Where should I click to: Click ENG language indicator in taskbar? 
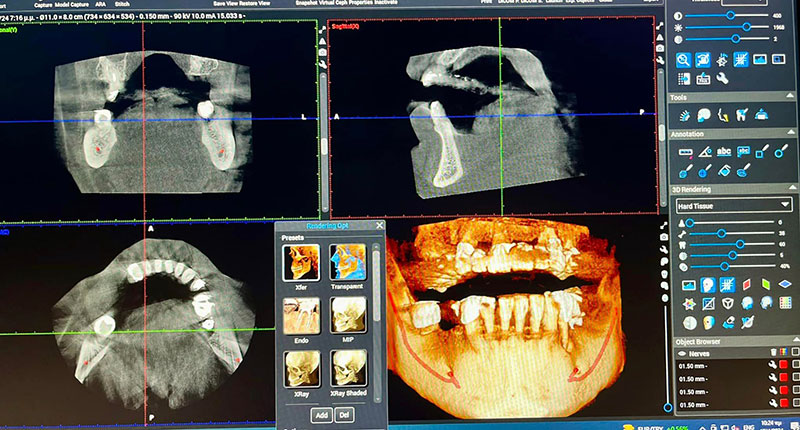[748, 427]
